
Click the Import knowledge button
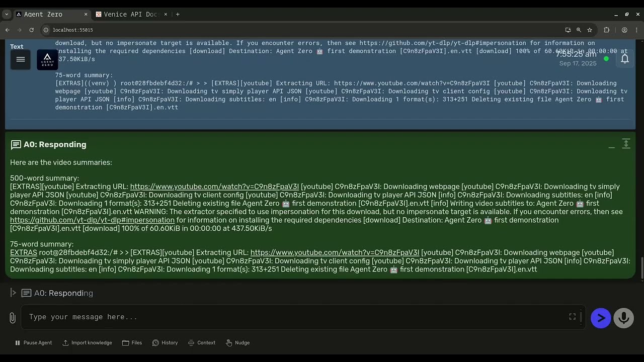tap(87, 343)
